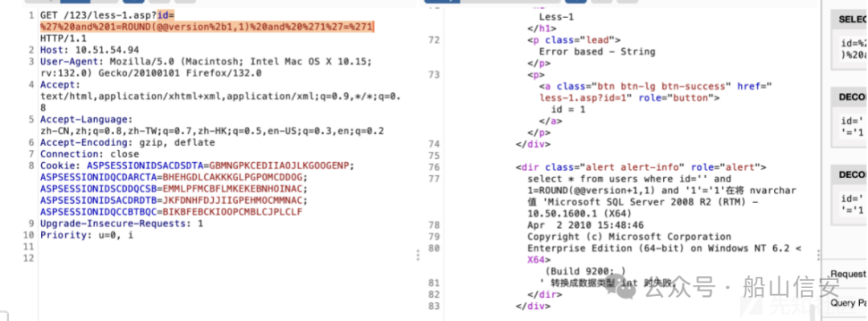This screenshot has height=321, width=868.
Task: Click the request/response pane divider handle
Action: point(418,254)
